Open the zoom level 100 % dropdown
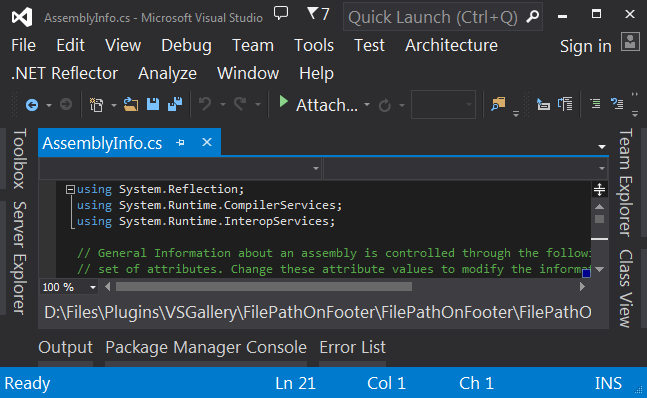The height and width of the screenshot is (398, 647). pyautogui.click(x=93, y=287)
